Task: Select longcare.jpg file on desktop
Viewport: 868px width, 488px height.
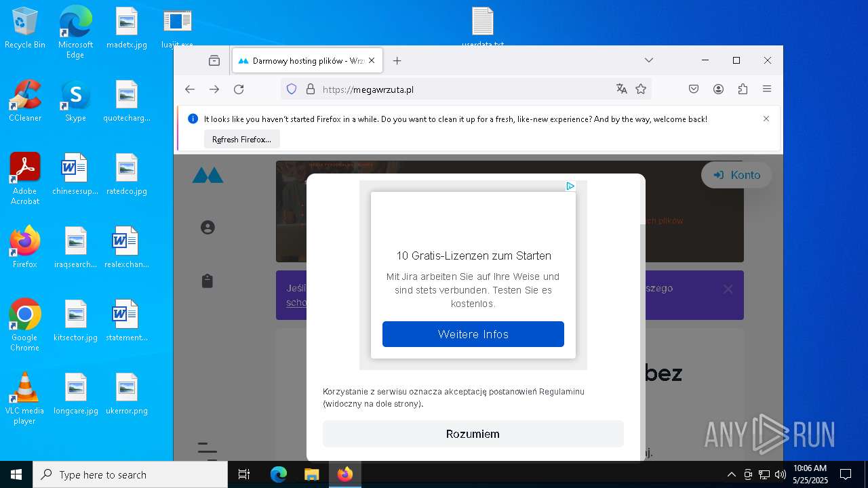Action: tap(75, 394)
